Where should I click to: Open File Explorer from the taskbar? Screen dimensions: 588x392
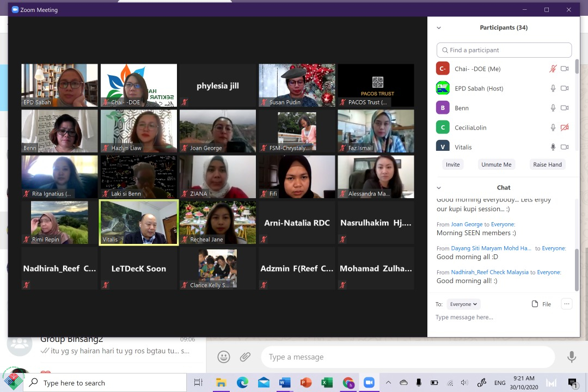click(221, 383)
